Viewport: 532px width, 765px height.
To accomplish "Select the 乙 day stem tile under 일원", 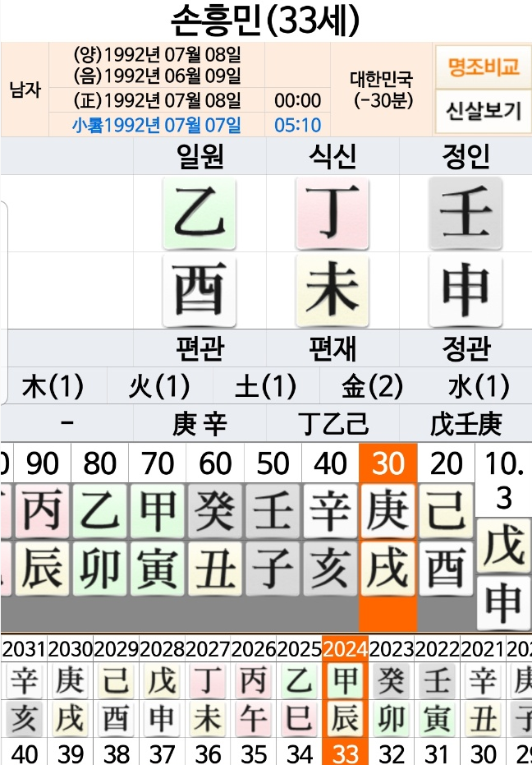I will 199,213.
